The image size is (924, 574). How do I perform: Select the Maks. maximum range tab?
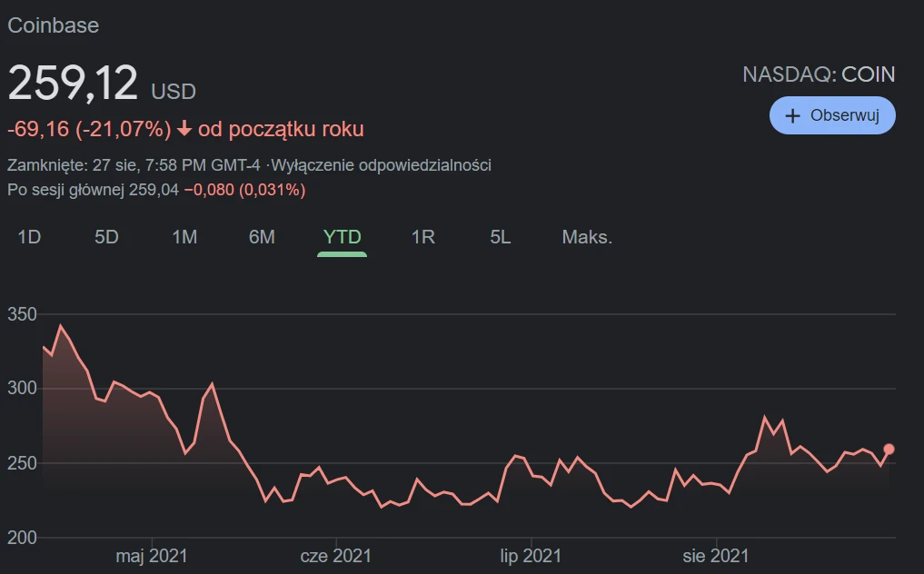pyautogui.click(x=587, y=237)
